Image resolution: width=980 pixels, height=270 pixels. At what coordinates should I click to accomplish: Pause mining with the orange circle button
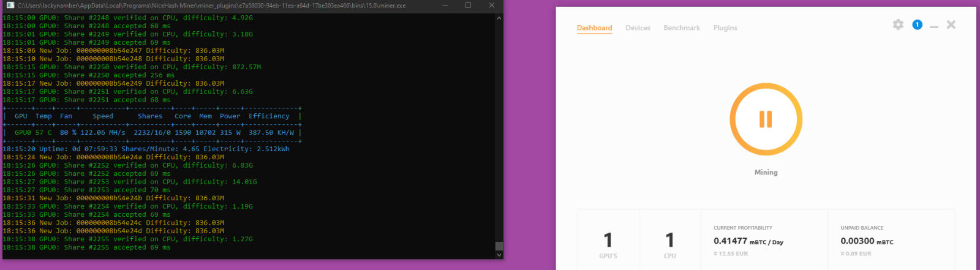click(766, 119)
